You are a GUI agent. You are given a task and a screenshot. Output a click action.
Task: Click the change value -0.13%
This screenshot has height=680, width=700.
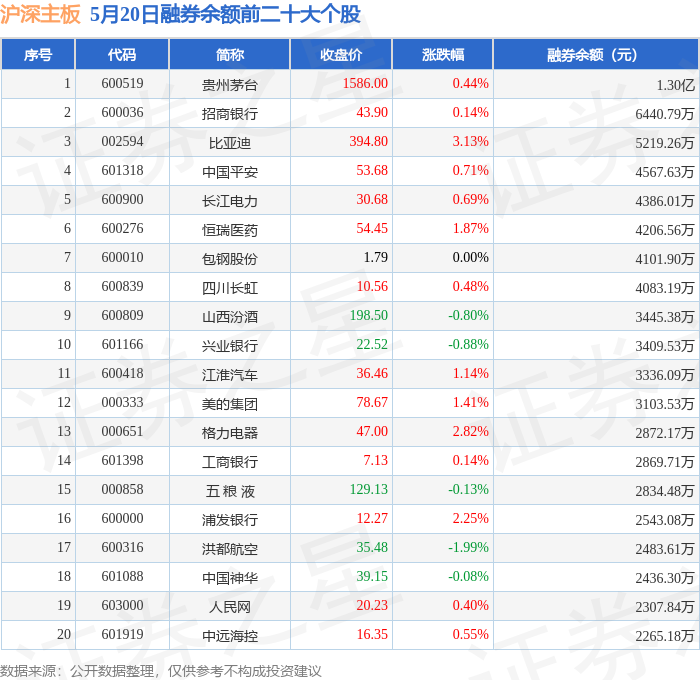coord(468,490)
